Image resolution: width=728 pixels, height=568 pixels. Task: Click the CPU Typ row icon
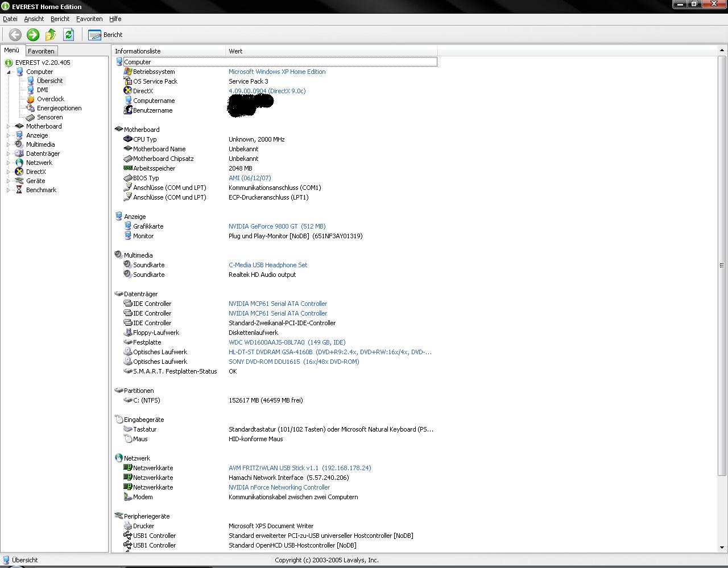click(128, 139)
